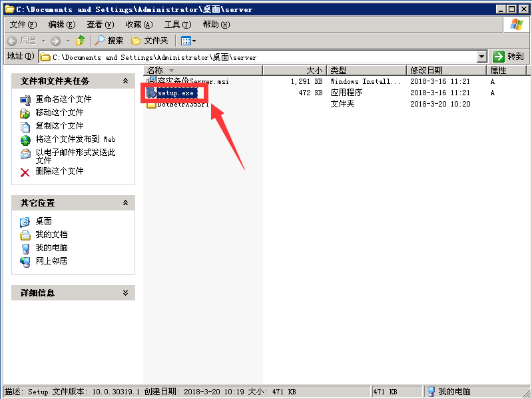Screen dimensions: 532x399
Task: Open the File (文件) menu
Action: (22, 25)
